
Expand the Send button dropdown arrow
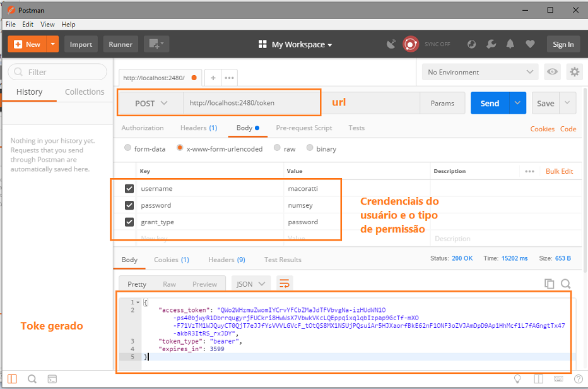pyautogui.click(x=517, y=103)
